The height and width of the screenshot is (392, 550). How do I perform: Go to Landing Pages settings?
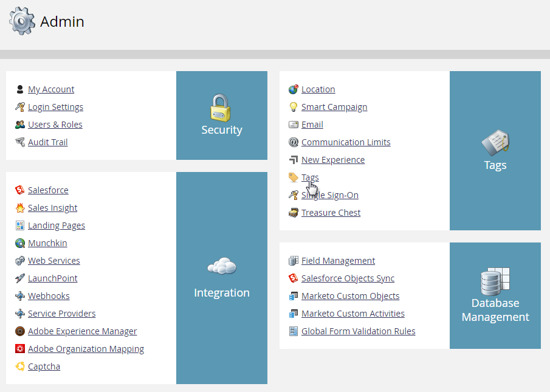coord(57,225)
